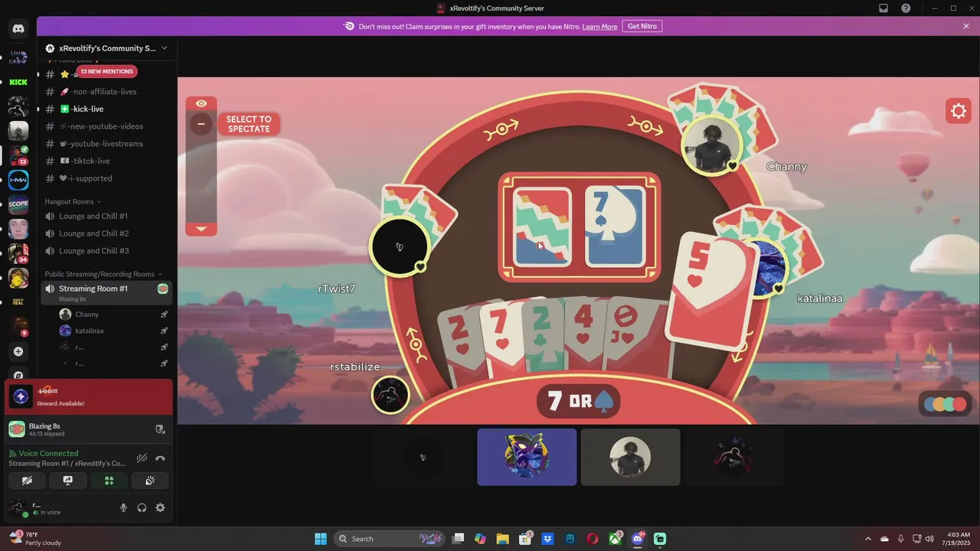This screenshot has height=551, width=980.
Task: Click the Reward Available quest banner
Action: [x=89, y=396]
